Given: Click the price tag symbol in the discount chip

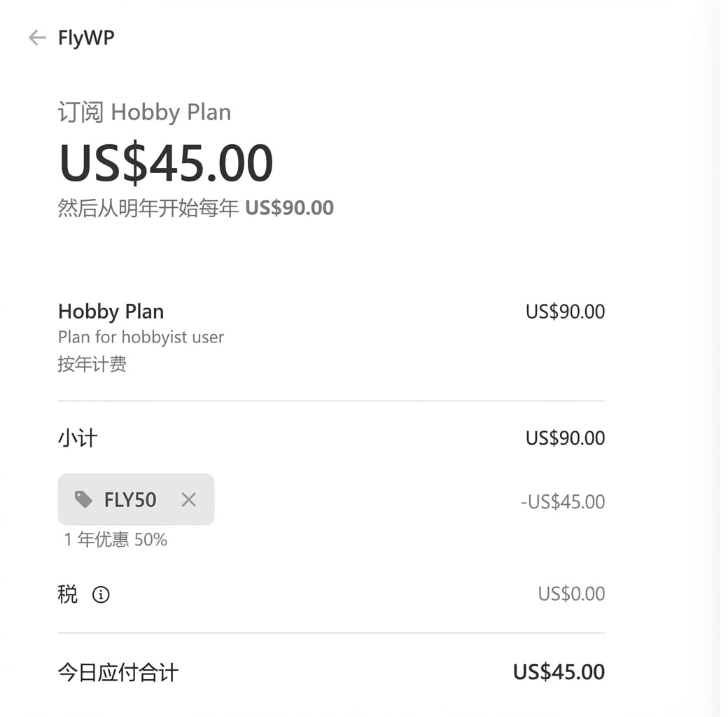Looking at the screenshot, I should click(83, 499).
